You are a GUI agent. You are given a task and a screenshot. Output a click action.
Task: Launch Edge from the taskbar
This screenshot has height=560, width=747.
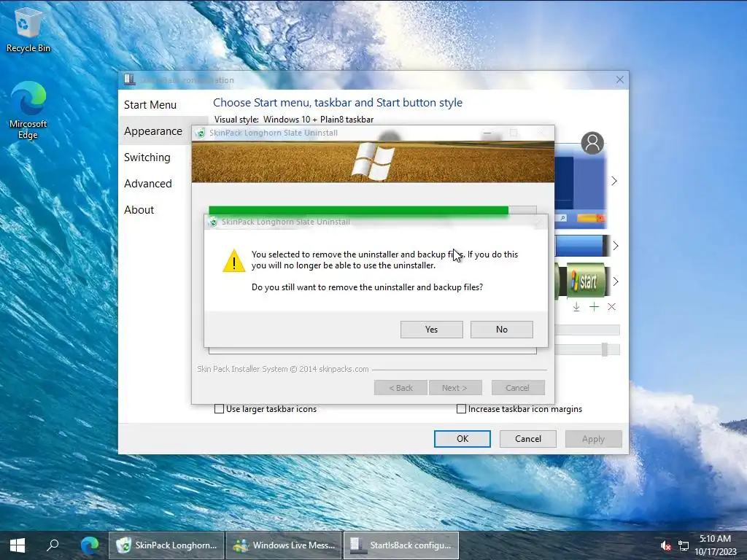coord(90,545)
